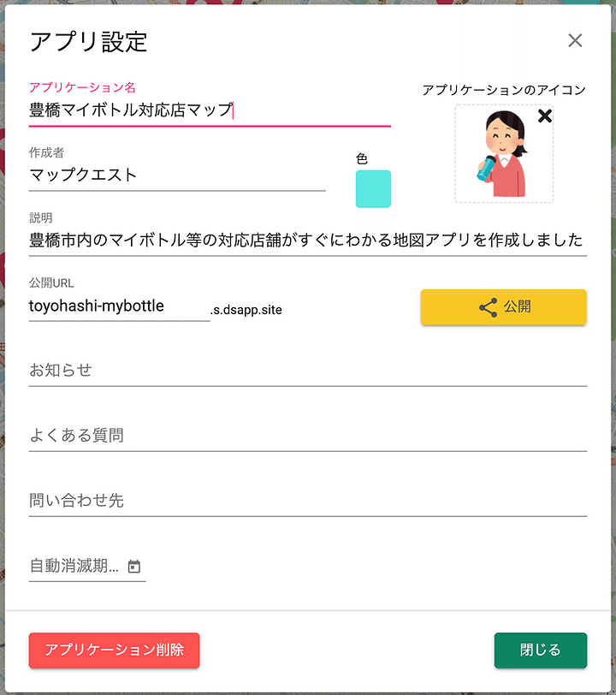Pick the cyan color swatch under 色
The width and height of the screenshot is (616, 695).
(373, 189)
